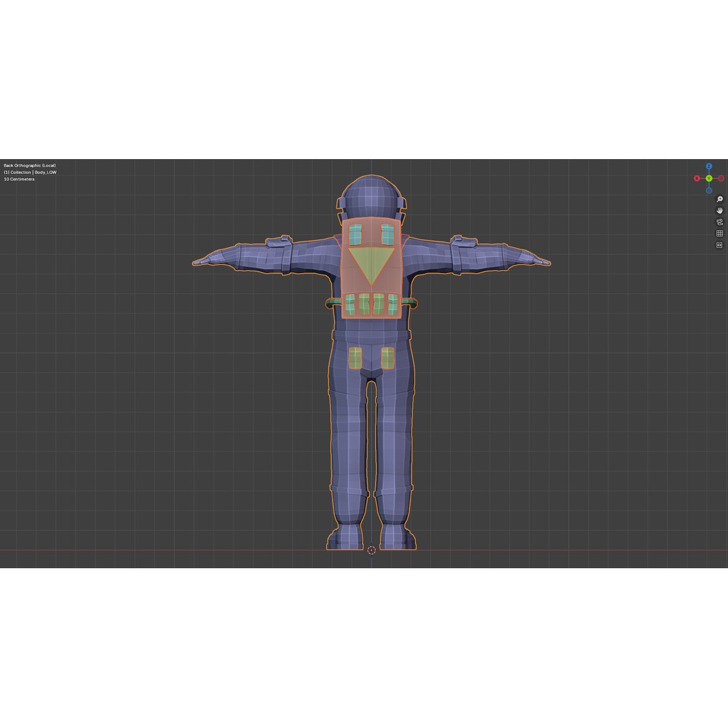Switch projection by clicking the perspective icon

pos(719,233)
